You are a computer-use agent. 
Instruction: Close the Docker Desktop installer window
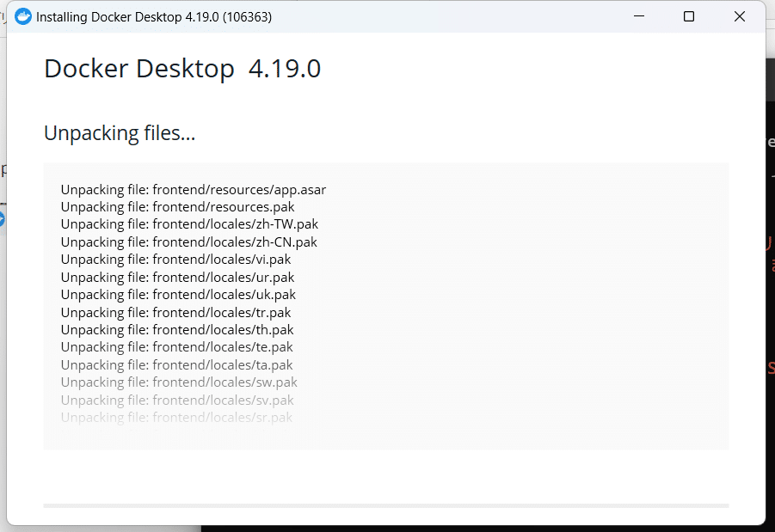[740, 17]
